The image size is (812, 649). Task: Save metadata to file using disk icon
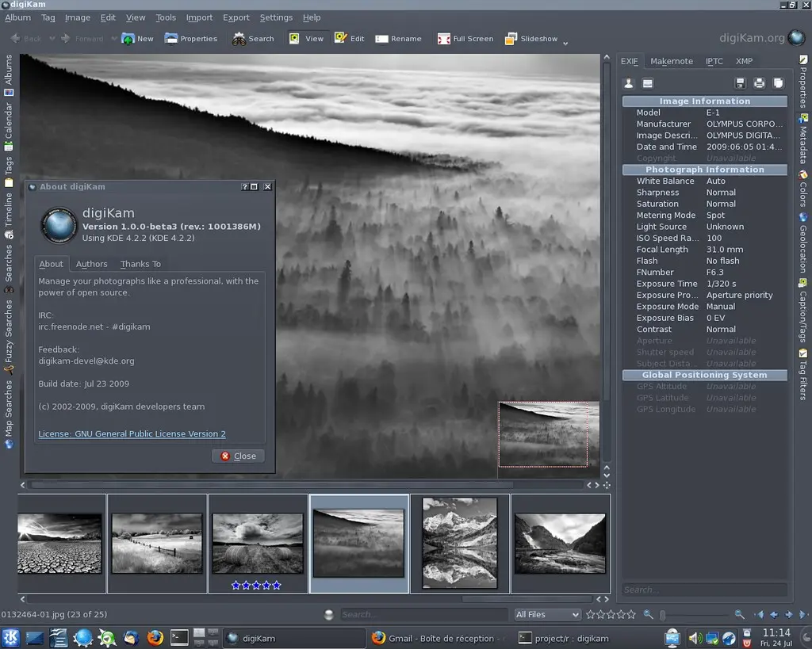click(740, 83)
